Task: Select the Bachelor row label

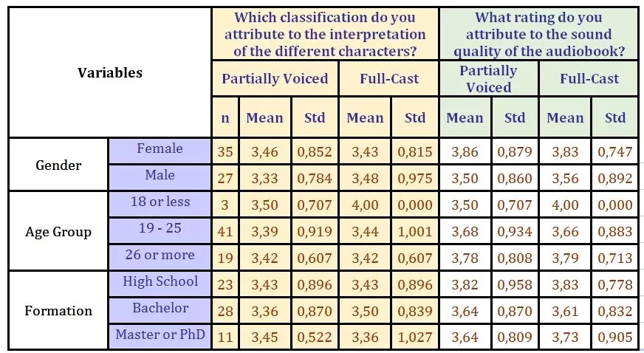Action: pyautogui.click(x=160, y=308)
